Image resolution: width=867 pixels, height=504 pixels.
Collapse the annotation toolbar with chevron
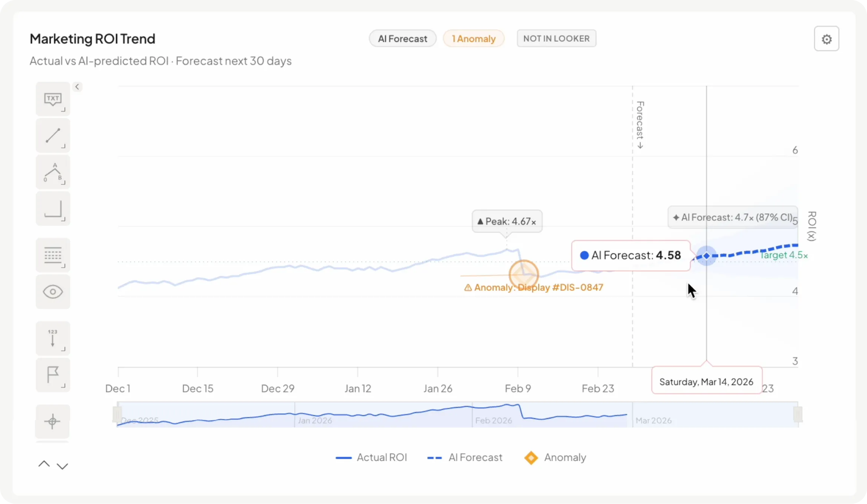coord(77,87)
